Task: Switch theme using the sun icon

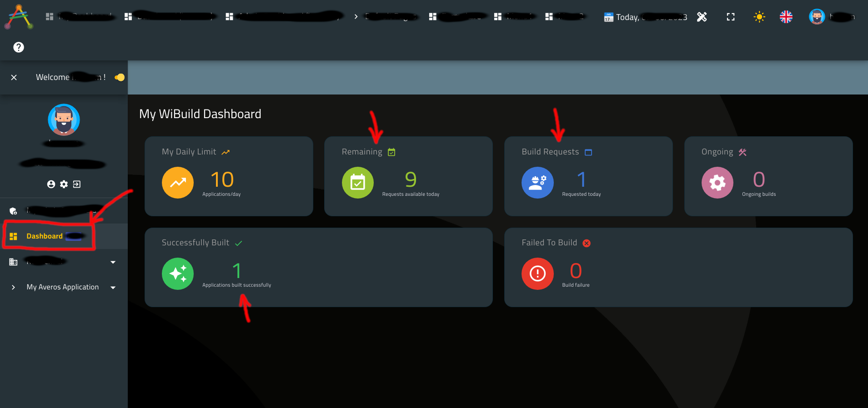Action: point(759,17)
